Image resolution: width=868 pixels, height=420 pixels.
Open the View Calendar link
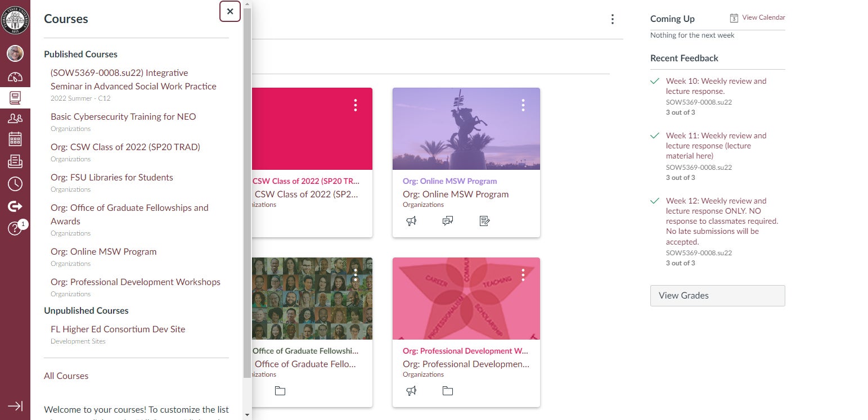(763, 18)
